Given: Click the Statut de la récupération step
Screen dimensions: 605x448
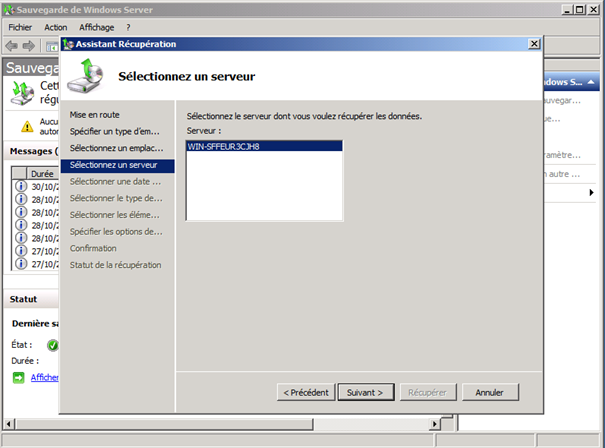Looking at the screenshot, I should [x=115, y=265].
